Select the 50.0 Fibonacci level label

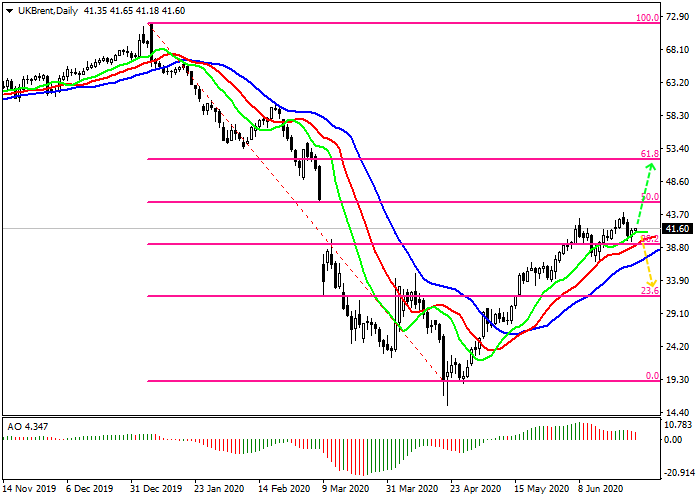648,198
